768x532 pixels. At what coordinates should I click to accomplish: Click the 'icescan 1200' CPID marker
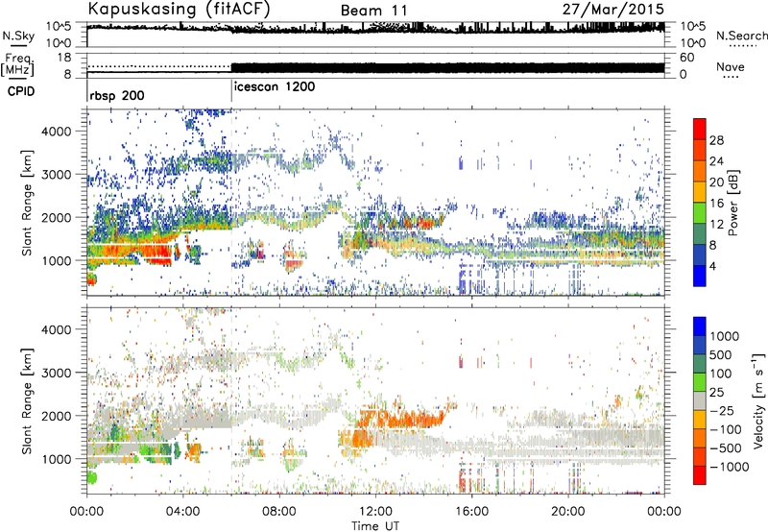275,87
